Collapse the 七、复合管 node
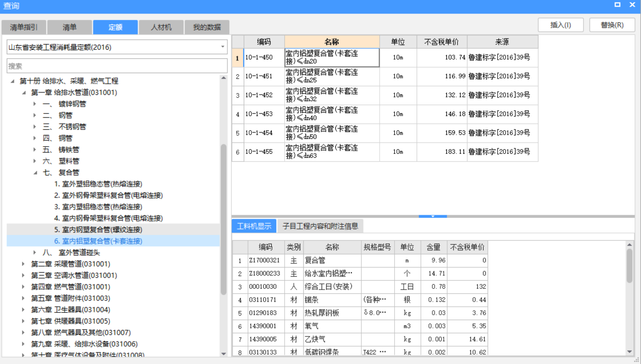Viewport: 641px width, 364px height. [x=35, y=172]
